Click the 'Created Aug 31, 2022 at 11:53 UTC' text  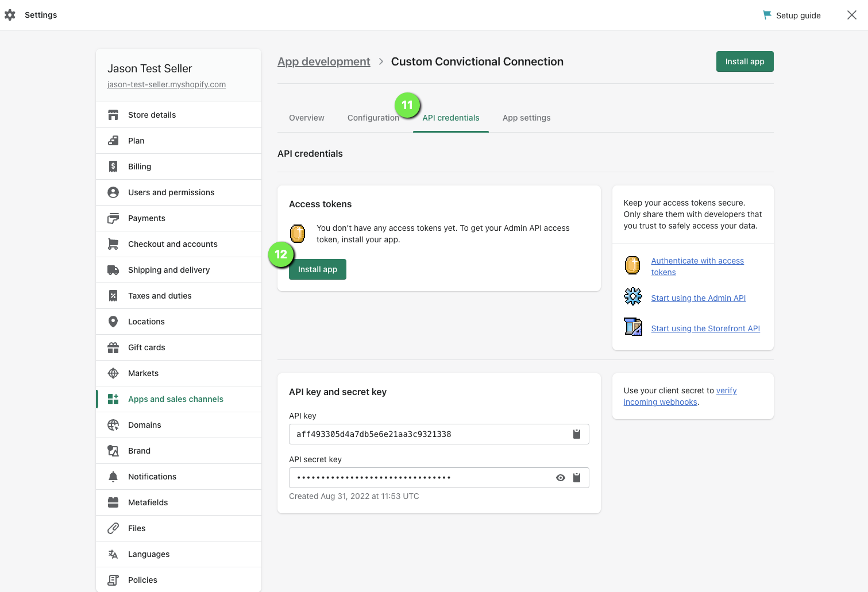(x=354, y=496)
